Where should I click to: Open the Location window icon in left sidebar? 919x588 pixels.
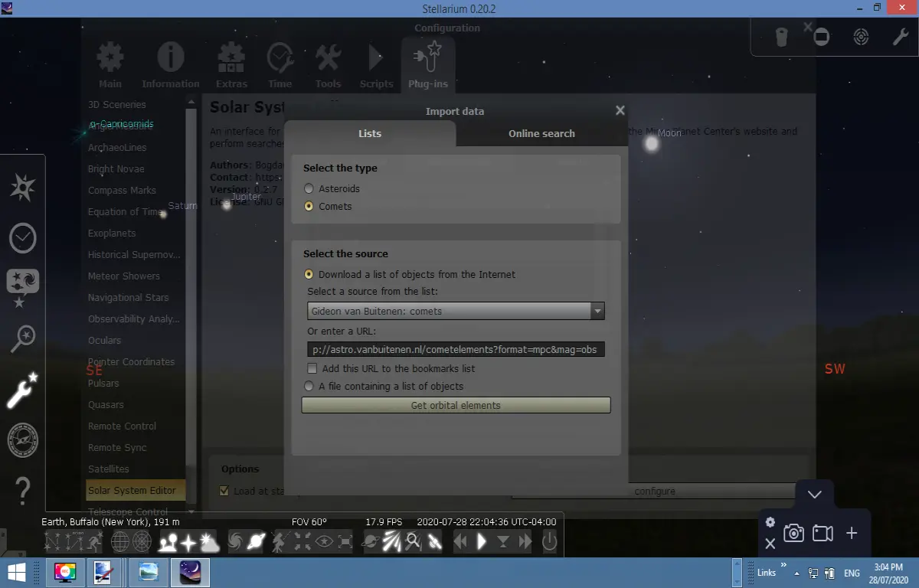point(23,188)
